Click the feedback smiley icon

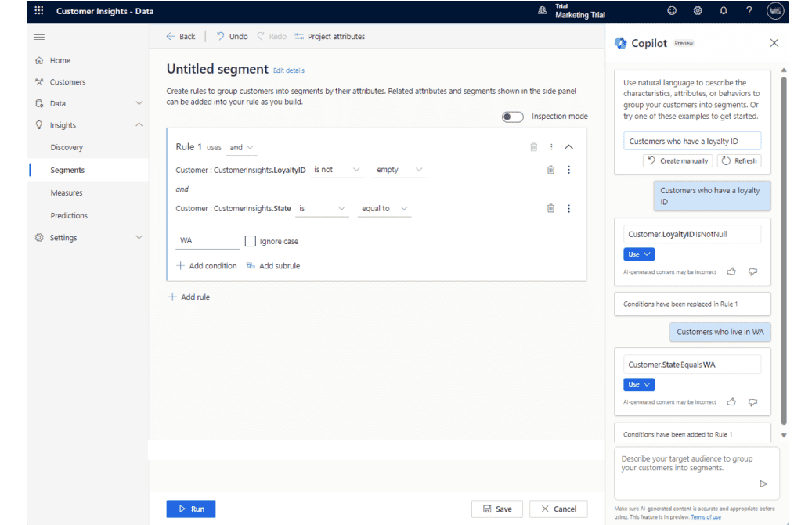click(x=672, y=11)
